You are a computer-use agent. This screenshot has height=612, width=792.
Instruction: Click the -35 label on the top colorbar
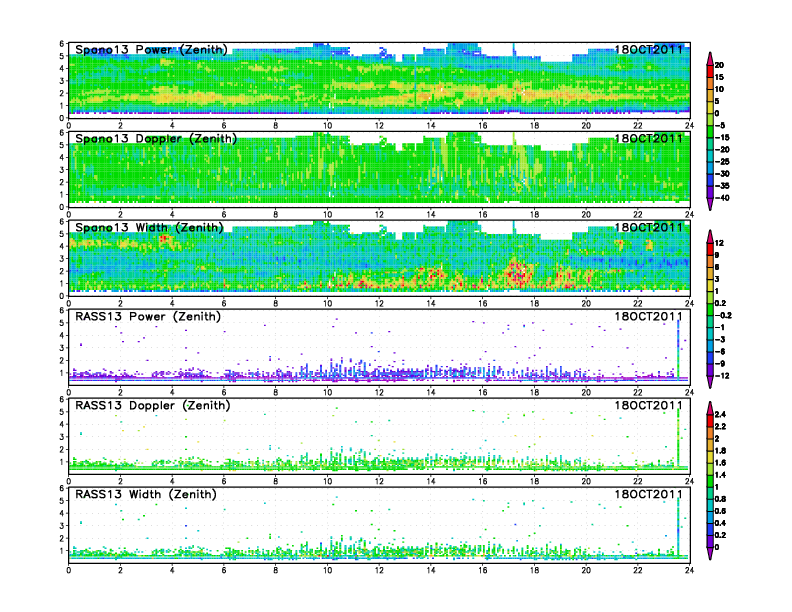pos(722,186)
